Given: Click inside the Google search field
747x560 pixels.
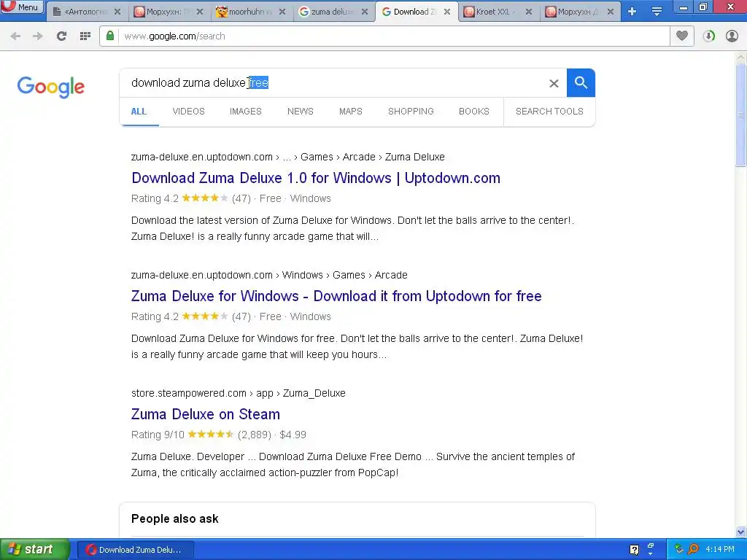Looking at the screenshot, I should point(333,83).
